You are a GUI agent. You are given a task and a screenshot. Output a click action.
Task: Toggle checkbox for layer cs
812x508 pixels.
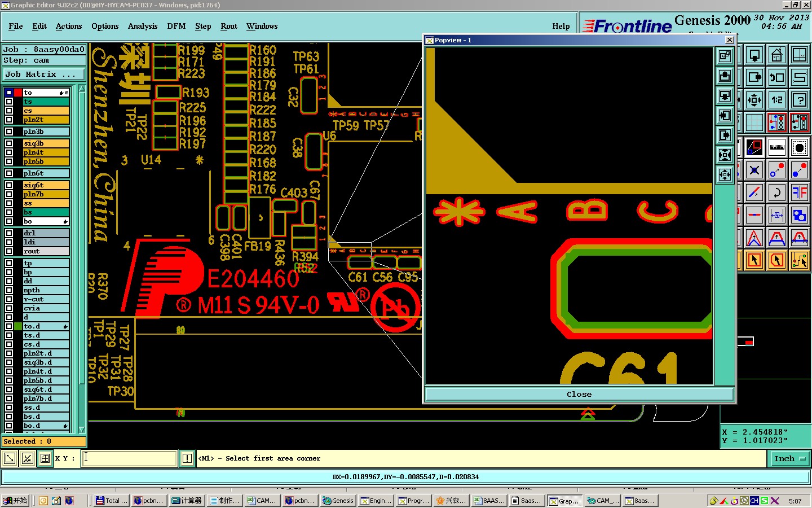pyautogui.click(x=9, y=111)
